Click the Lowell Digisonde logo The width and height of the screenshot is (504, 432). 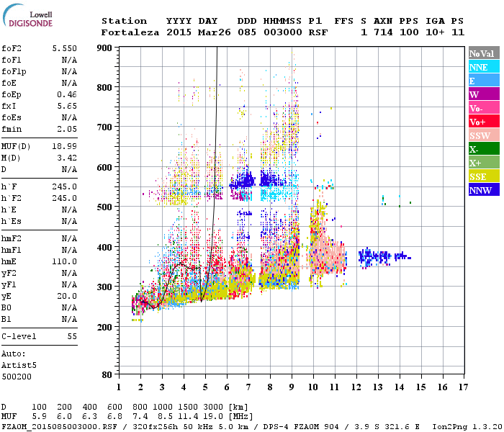point(27,16)
